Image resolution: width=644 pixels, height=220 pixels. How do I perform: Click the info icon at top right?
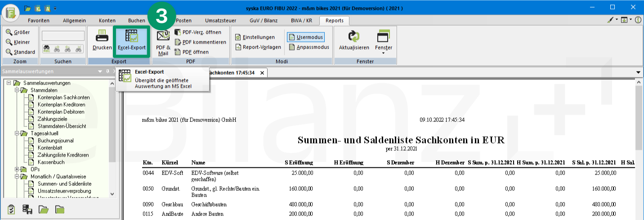638,20
